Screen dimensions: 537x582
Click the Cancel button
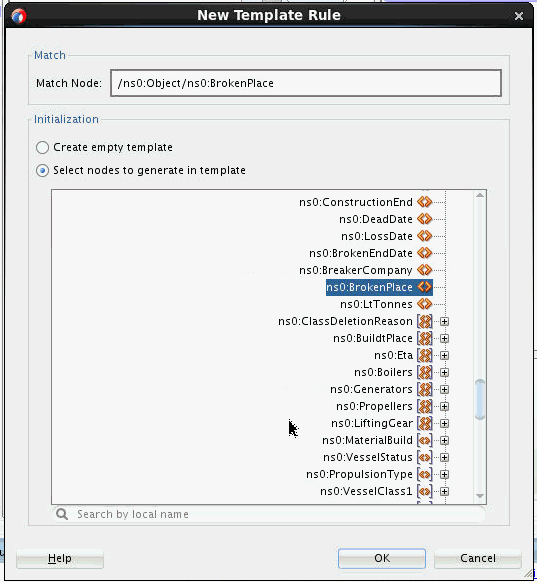[478, 558]
